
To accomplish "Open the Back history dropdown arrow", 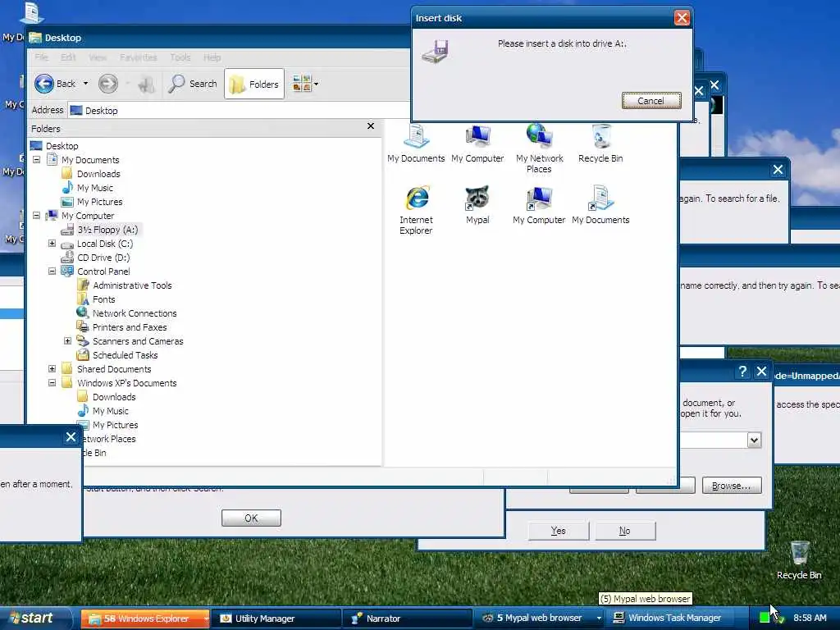I will pyautogui.click(x=85, y=84).
